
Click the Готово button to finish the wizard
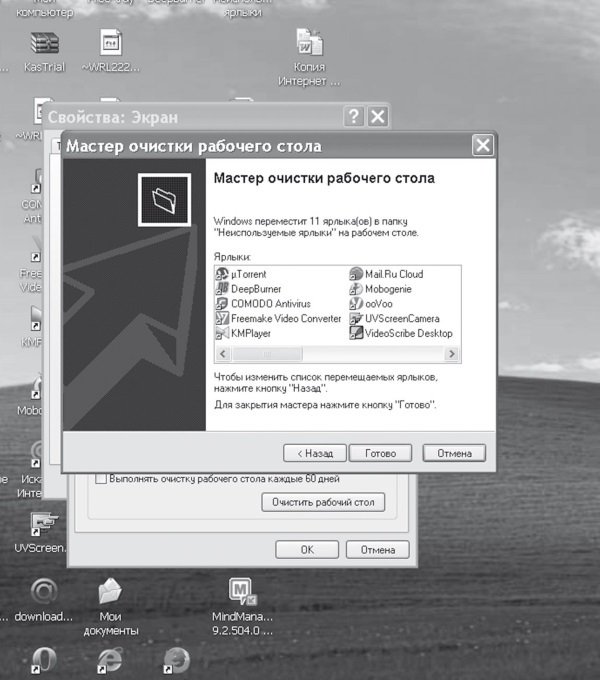click(380, 453)
